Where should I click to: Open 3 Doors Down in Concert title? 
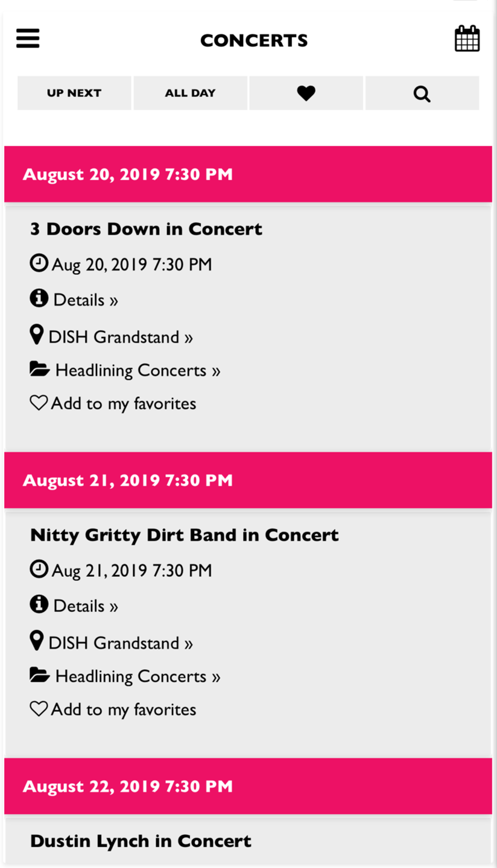pos(146,229)
